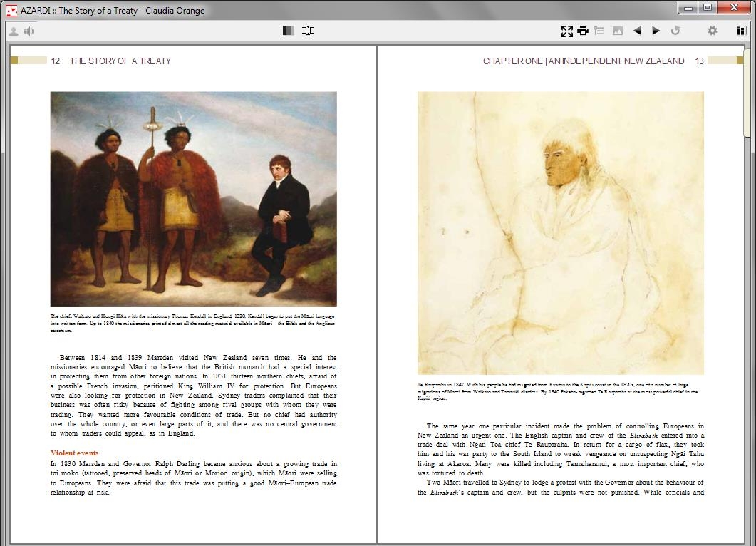Viewport: 756px width, 546px height.
Task: Click "CHAPTER ONE | AN INDEPENDENT NEW ZEALAND" header
Action: tap(584, 61)
